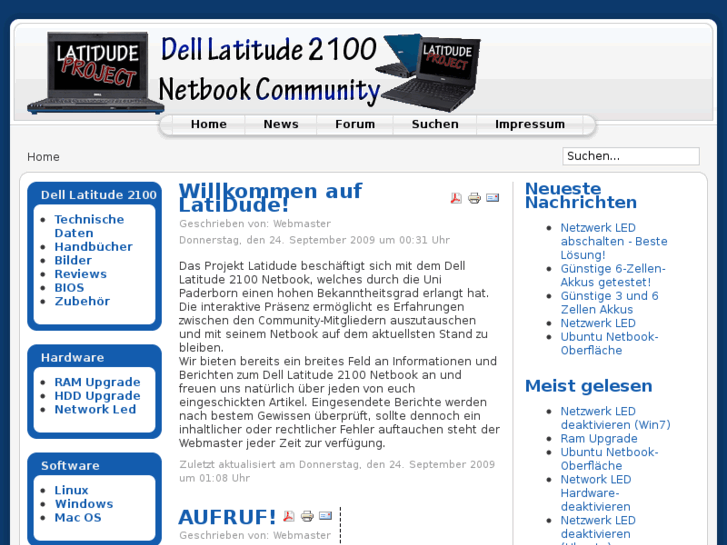Open the Home menu item
The width and height of the screenshot is (727, 545).
click(209, 124)
